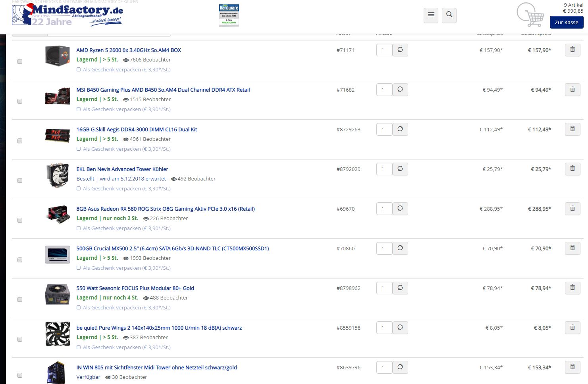Refresh quantity for Asus Radeon RX 580

[400, 208]
